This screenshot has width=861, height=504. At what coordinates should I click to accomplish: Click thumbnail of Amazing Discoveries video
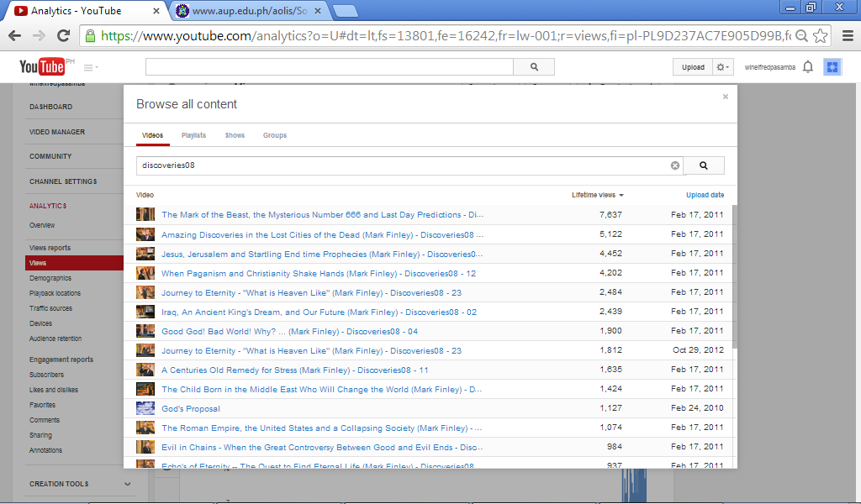pos(145,234)
